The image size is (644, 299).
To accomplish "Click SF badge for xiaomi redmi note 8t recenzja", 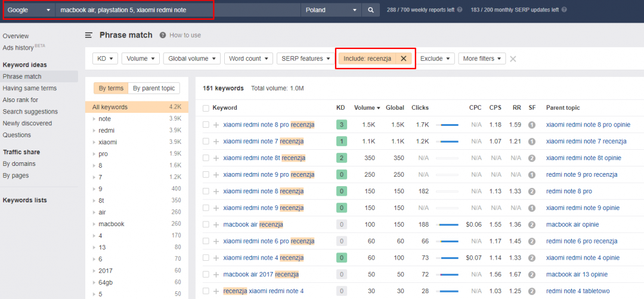I will 531,158.
